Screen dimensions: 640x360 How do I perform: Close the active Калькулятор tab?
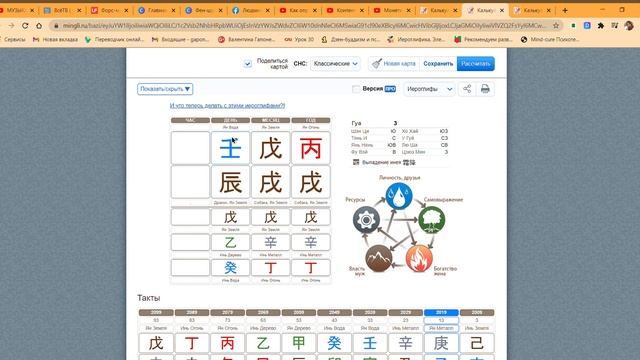click(502, 10)
